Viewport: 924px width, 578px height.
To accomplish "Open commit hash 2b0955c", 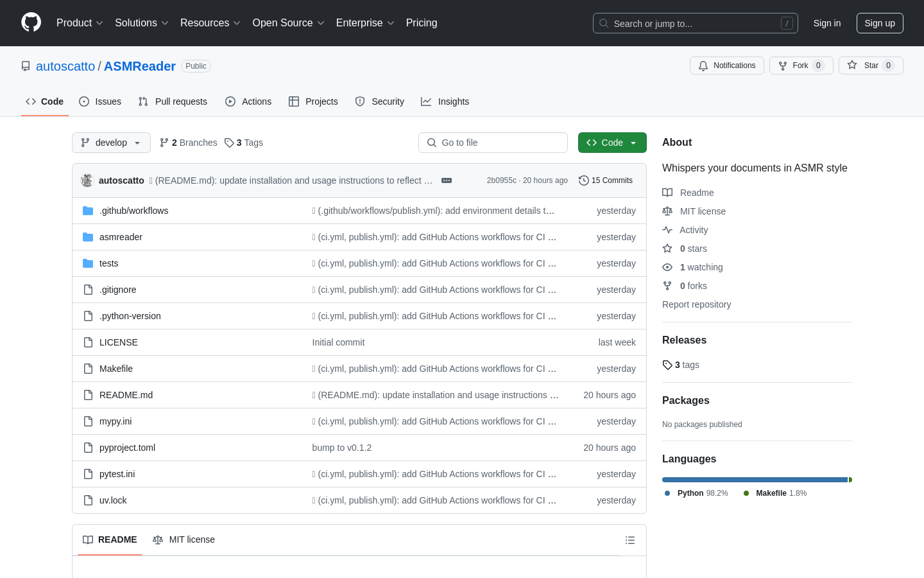I will (x=501, y=180).
